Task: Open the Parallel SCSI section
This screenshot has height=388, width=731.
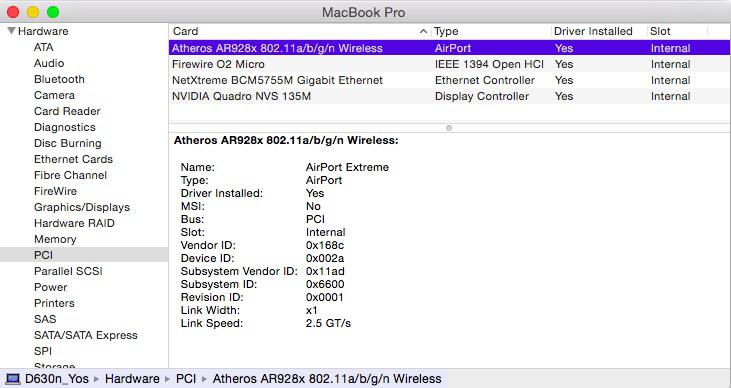Action: pos(68,271)
